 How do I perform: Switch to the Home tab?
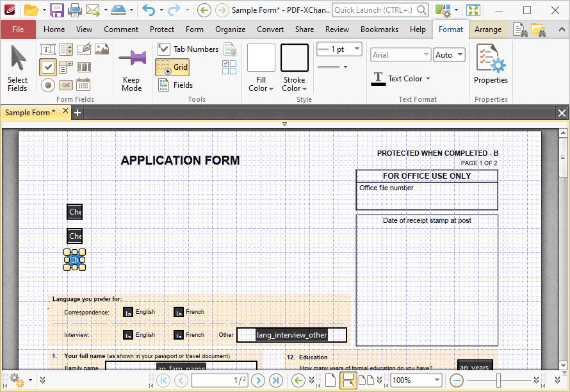click(x=54, y=29)
